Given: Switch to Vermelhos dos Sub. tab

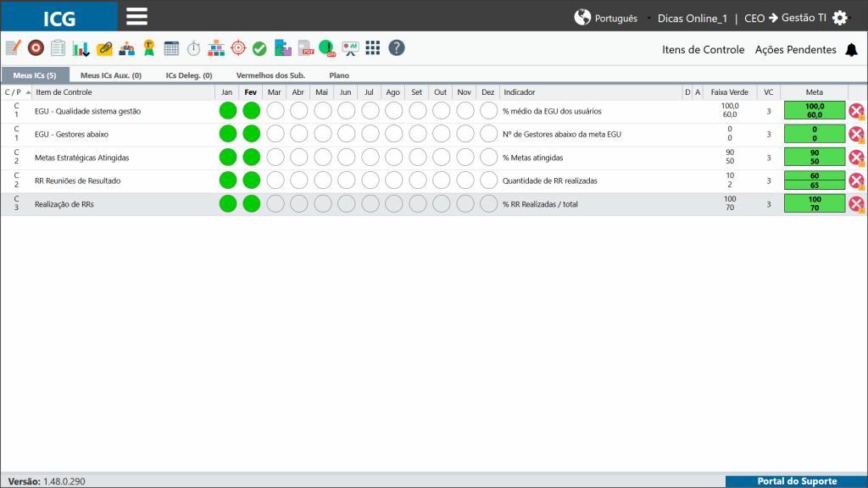Looking at the screenshot, I should point(270,75).
